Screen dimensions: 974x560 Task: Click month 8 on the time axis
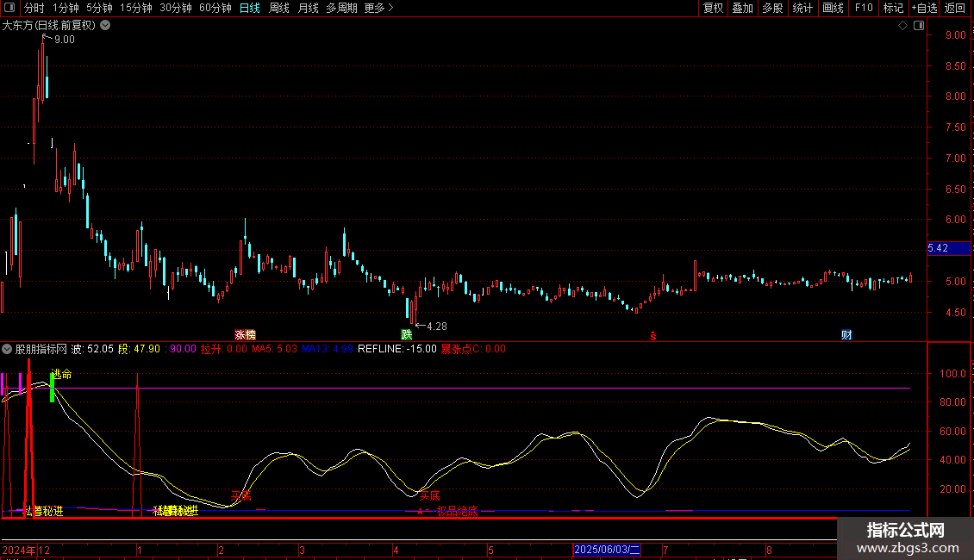coord(769,550)
